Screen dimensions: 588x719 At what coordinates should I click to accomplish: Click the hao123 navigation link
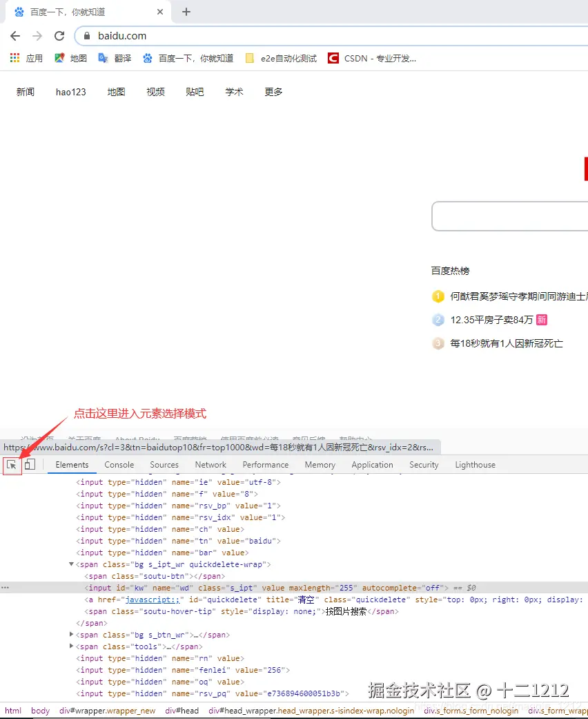pyautogui.click(x=71, y=92)
